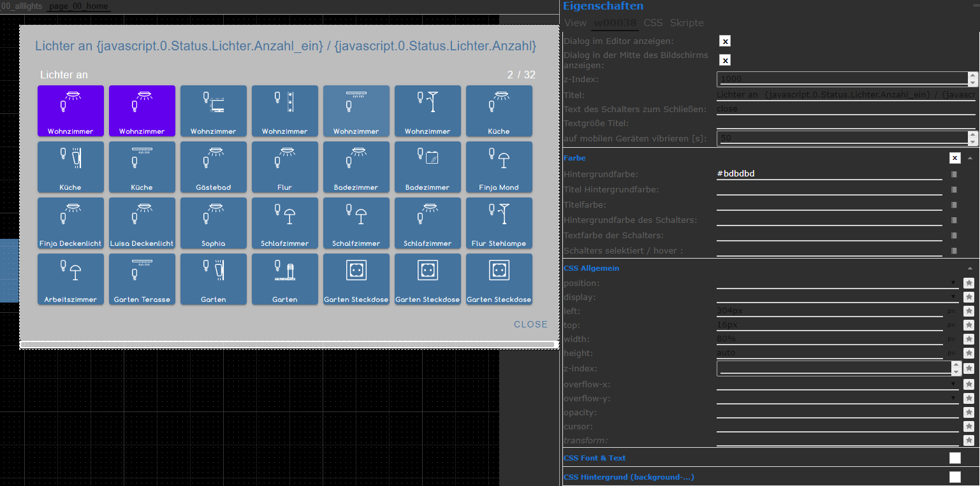Click the Arbeitszimmer lamp tile
Screen dimensions: 980x486
(x=71, y=279)
